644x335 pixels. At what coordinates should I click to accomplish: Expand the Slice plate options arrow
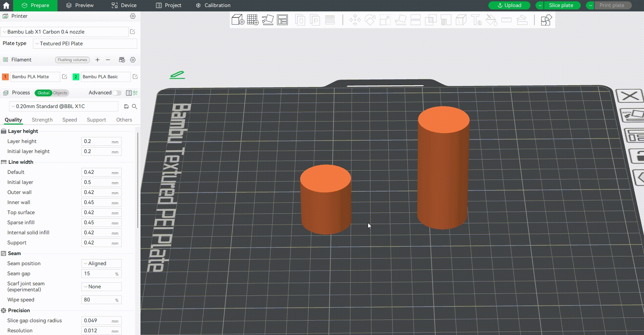click(540, 5)
